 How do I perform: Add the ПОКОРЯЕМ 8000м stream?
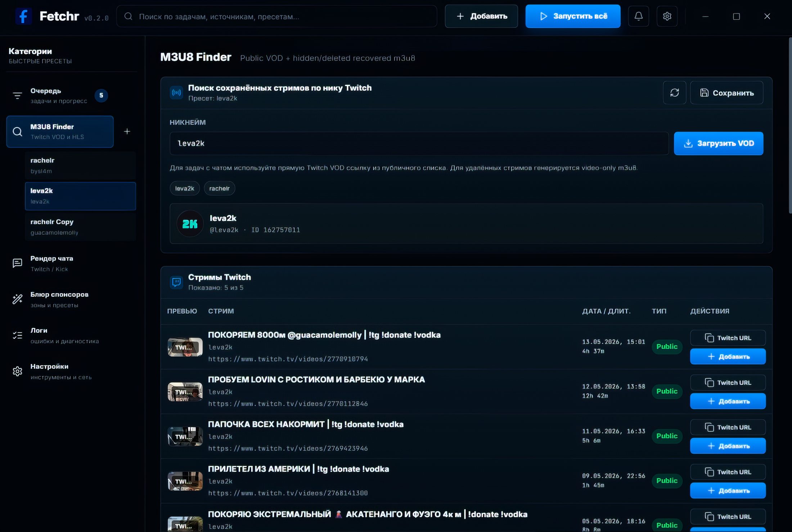[728, 356]
